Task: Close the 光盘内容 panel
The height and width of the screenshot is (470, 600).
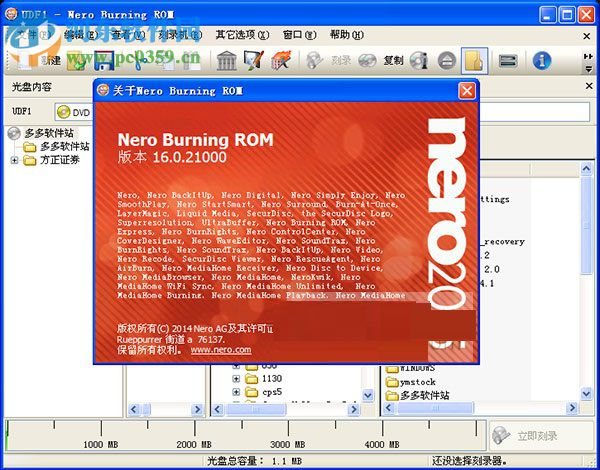Action: tap(589, 86)
